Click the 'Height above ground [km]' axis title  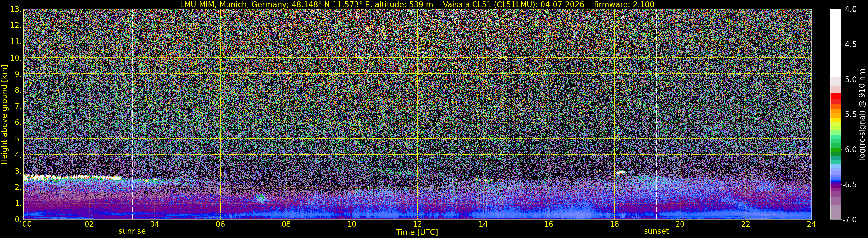point(4,114)
